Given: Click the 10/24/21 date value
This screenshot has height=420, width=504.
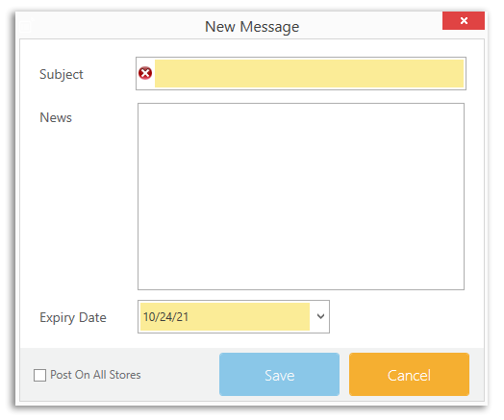Looking at the screenshot, I should (x=165, y=317).
